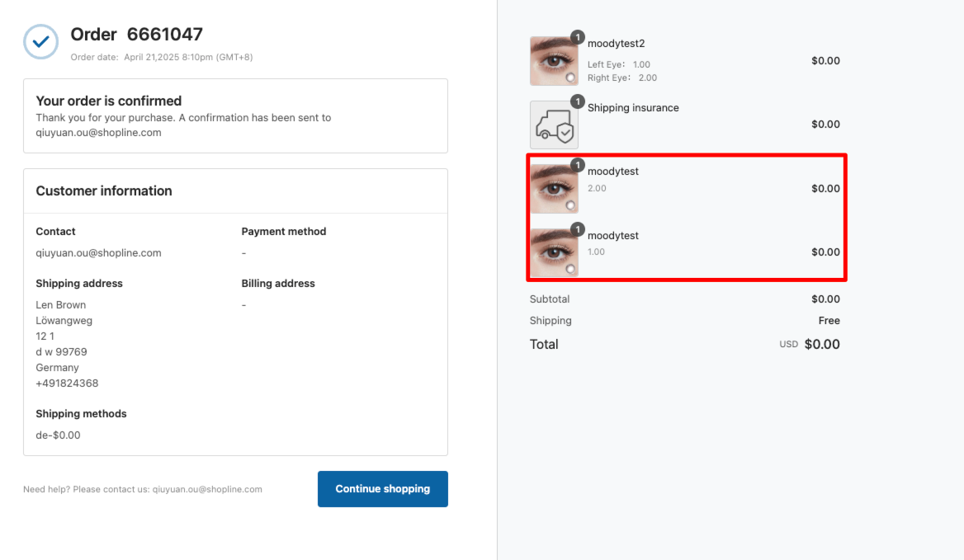Click the help contact email link
Viewport: 964px width, 560px height.
pyautogui.click(x=207, y=489)
